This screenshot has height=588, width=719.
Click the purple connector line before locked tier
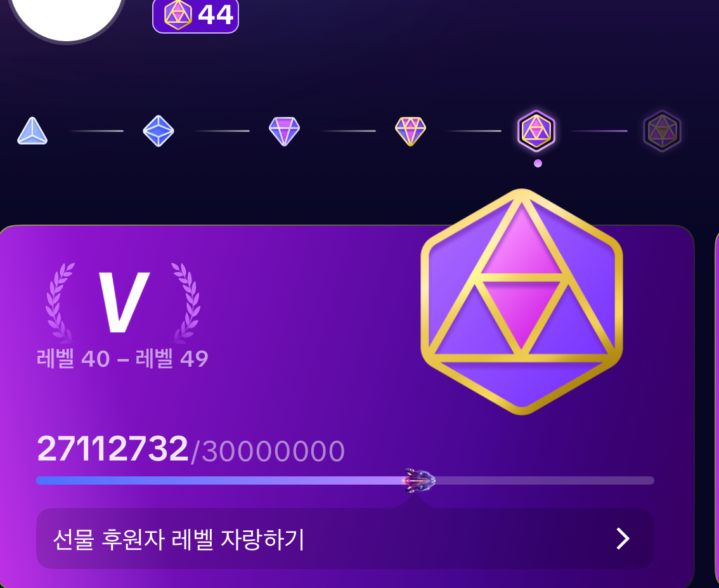click(599, 131)
